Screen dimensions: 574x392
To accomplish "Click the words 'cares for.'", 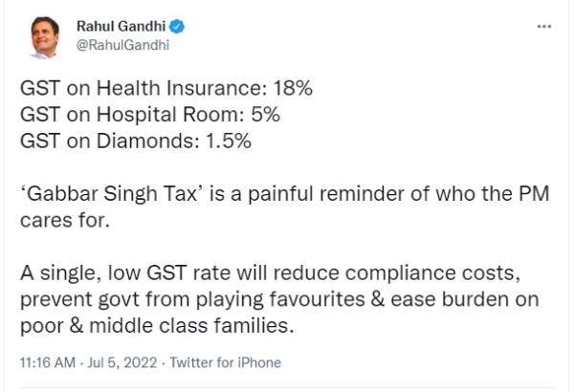I will tap(65, 220).
